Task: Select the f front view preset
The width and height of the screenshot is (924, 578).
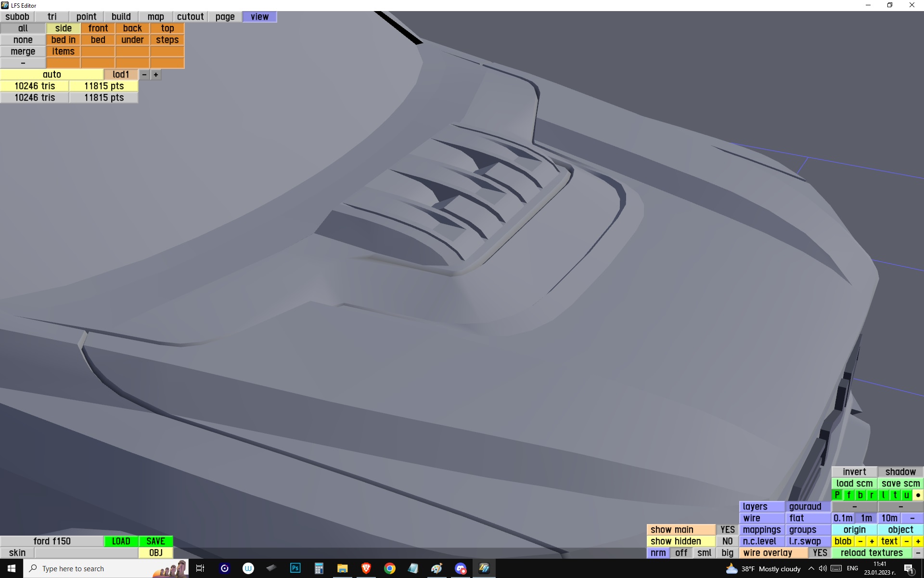Action: tap(848, 495)
